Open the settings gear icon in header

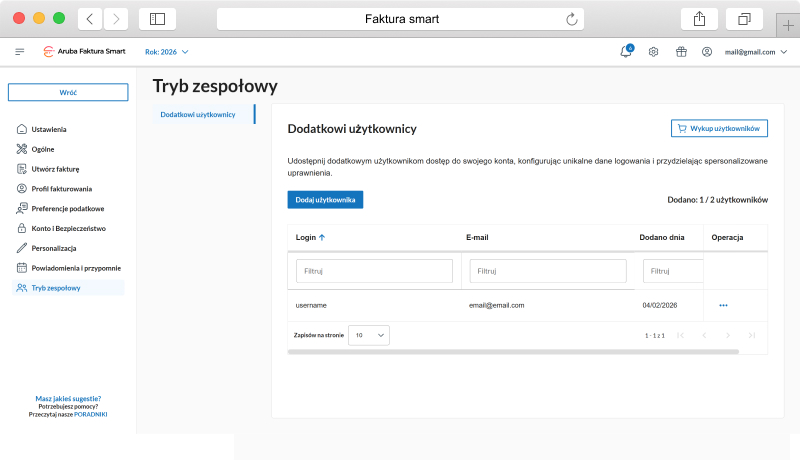[653, 52]
